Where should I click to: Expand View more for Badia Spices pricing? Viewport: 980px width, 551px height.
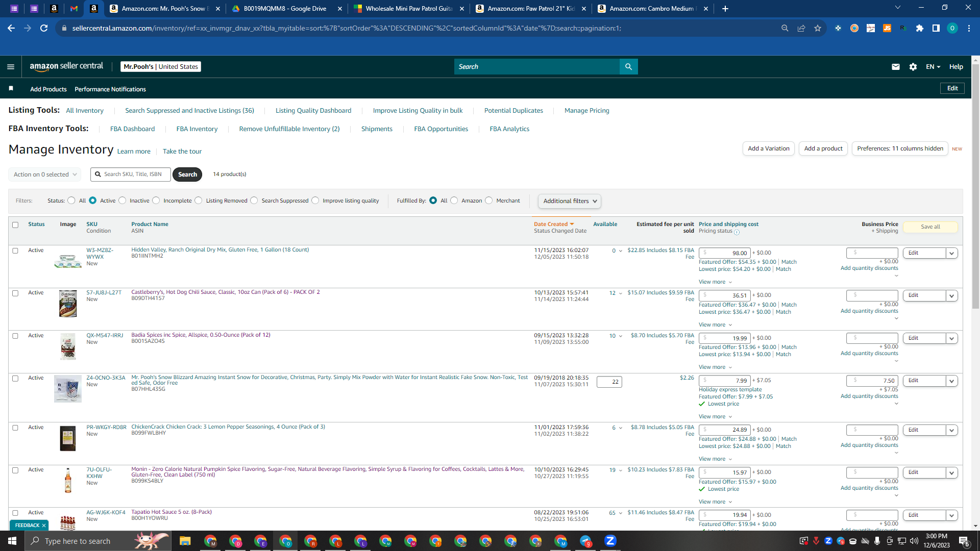pos(716,367)
